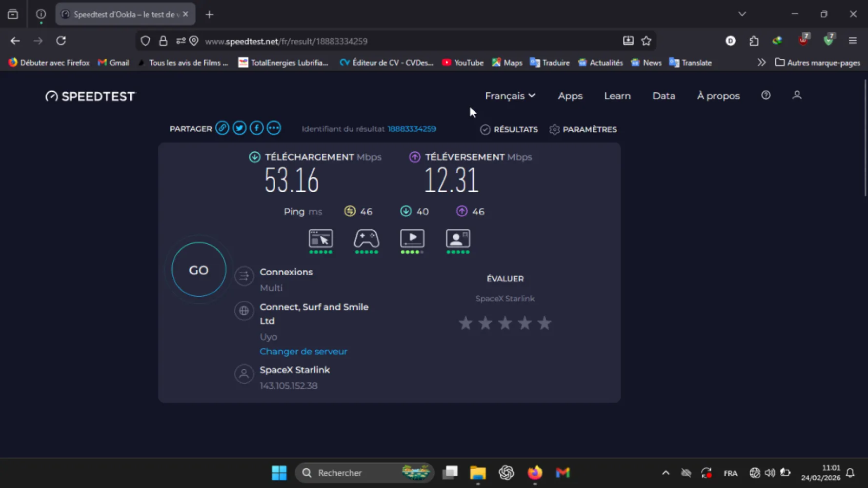The height and width of the screenshot is (488, 868).
Task: Go back to the previous page
Action: click(15, 41)
